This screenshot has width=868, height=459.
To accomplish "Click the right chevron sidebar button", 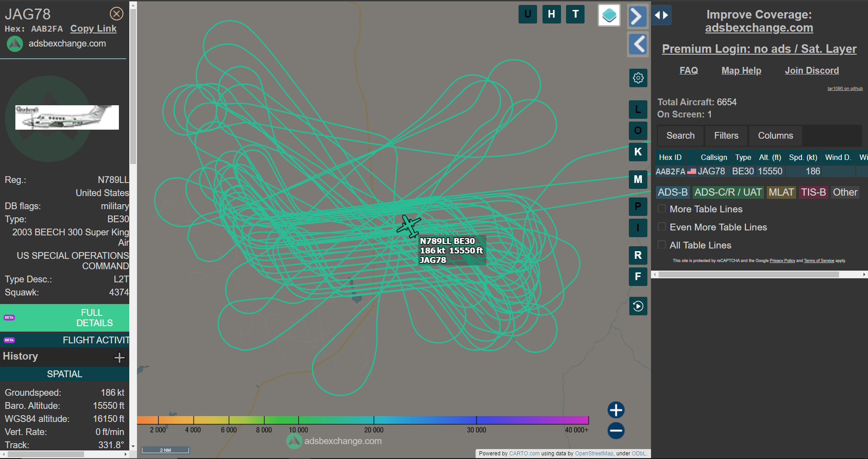I will point(637,17).
